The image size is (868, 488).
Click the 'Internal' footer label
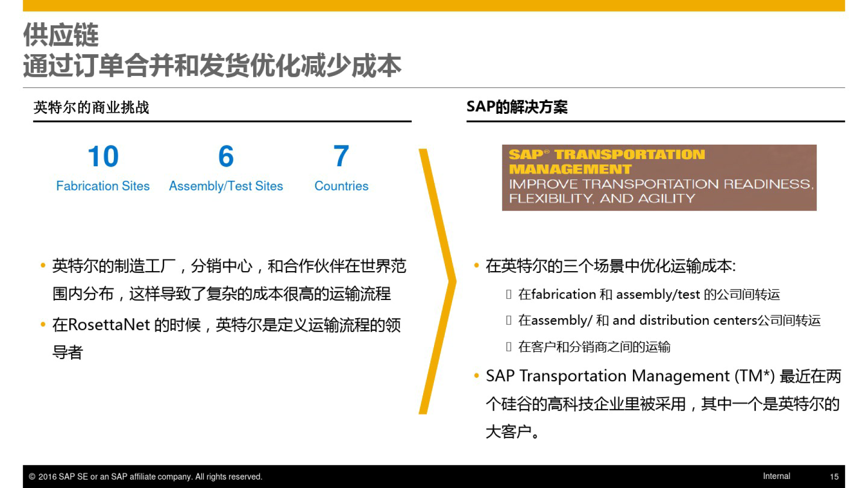[777, 476]
